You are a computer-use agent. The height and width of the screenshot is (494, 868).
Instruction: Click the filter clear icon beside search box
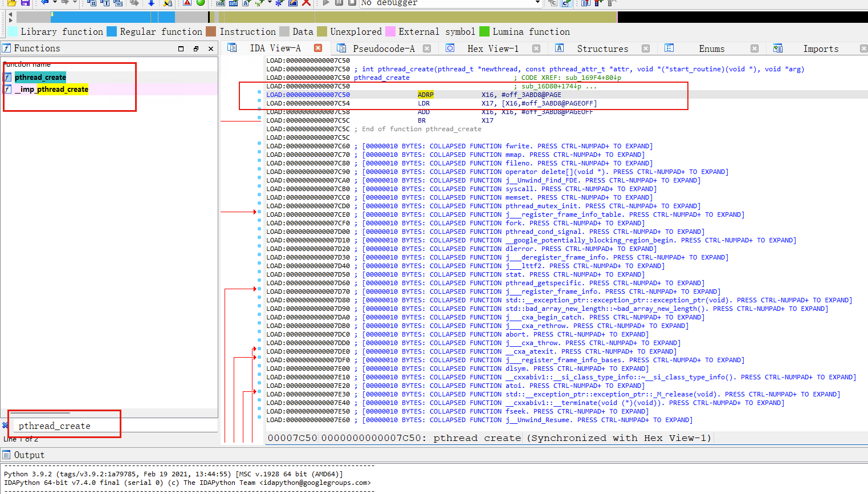[5, 426]
